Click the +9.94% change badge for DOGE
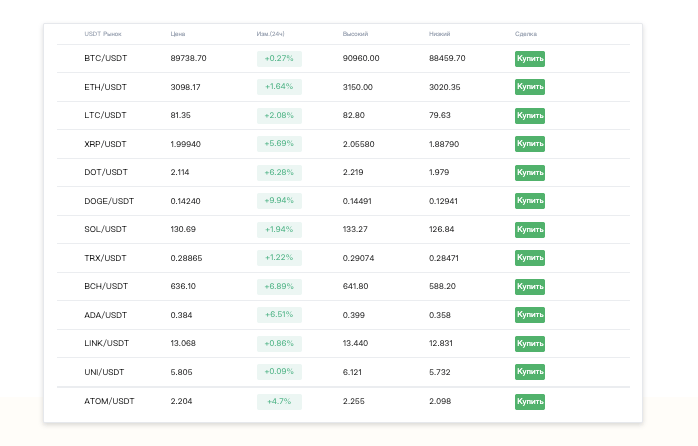Image resolution: width=698 pixels, height=446 pixels. click(279, 201)
